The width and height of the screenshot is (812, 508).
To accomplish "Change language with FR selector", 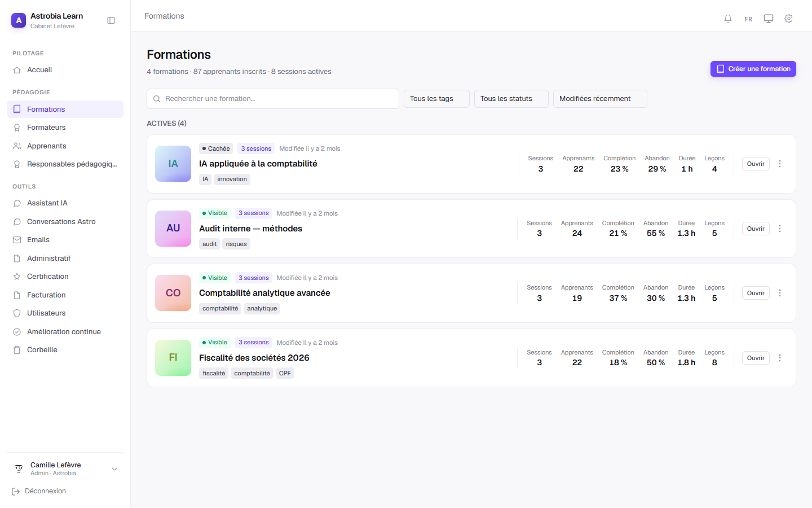I will pyautogui.click(x=748, y=19).
